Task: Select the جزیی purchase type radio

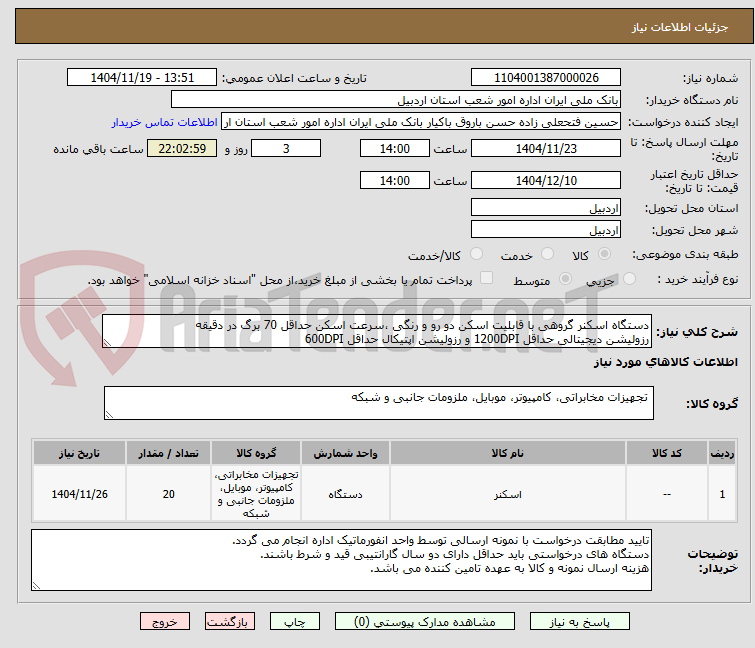Action: [629, 279]
